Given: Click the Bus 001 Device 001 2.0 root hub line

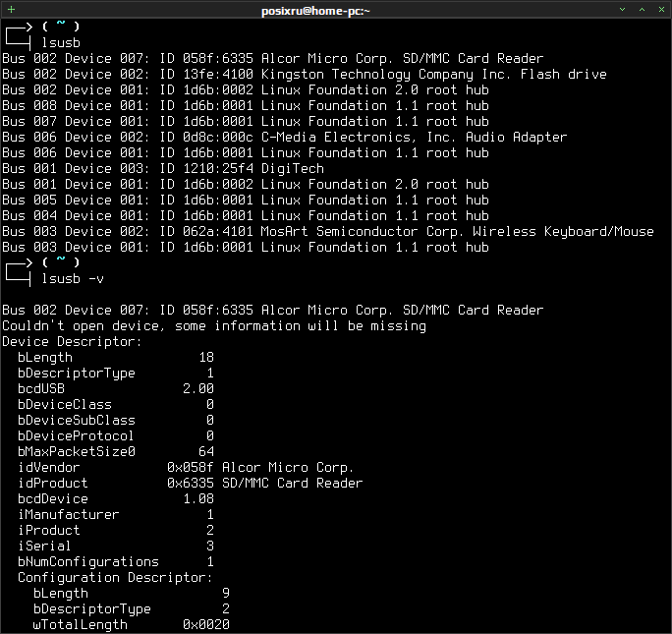Looking at the screenshot, I should point(246,185).
